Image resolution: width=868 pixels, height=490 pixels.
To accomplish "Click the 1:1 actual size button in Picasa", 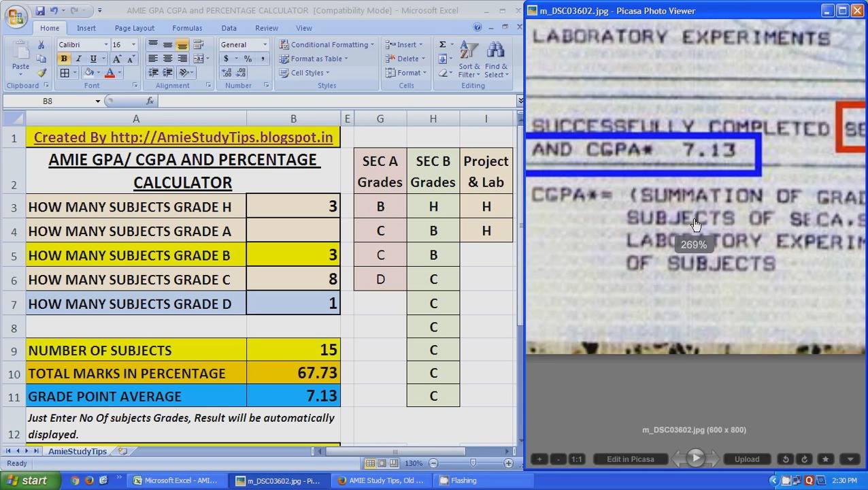I will 576,459.
